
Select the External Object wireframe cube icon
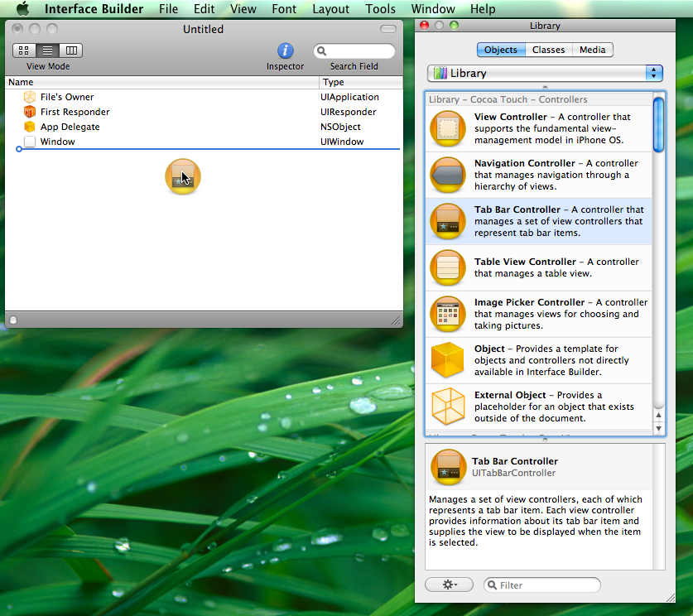point(448,407)
